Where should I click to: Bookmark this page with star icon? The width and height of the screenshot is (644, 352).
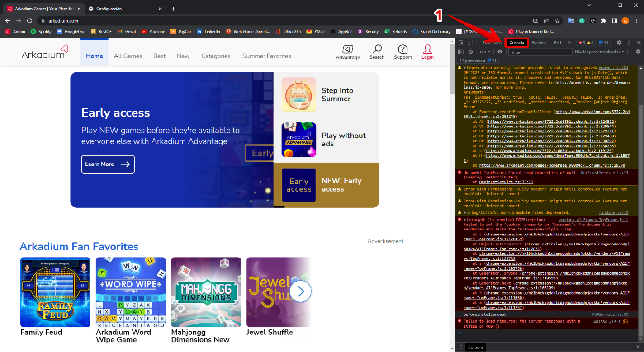click(x=558, y=21)
